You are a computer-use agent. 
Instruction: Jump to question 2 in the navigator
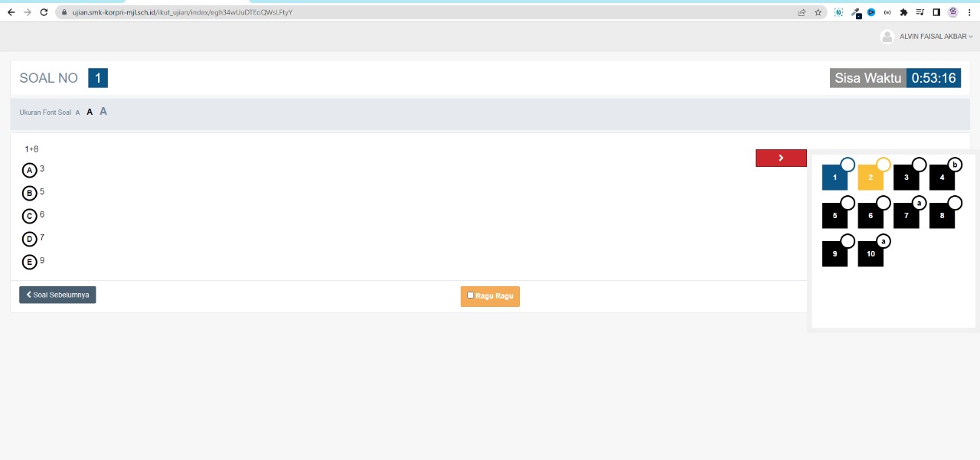(871, 178)
